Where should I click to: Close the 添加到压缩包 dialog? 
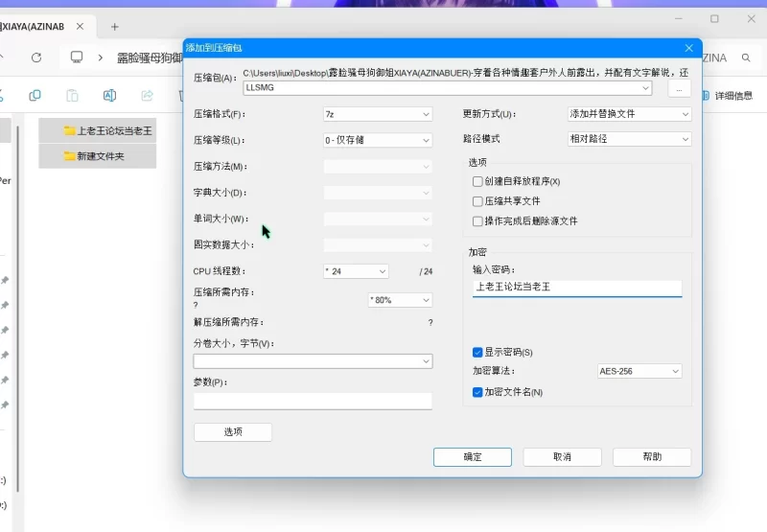click(x=688, y=48)
